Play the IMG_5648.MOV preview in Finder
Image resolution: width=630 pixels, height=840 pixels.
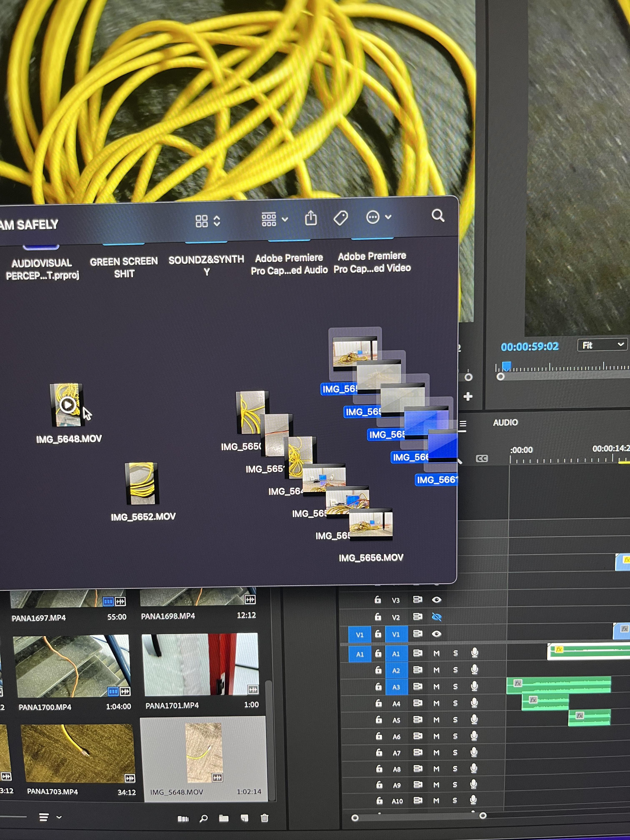67,405
